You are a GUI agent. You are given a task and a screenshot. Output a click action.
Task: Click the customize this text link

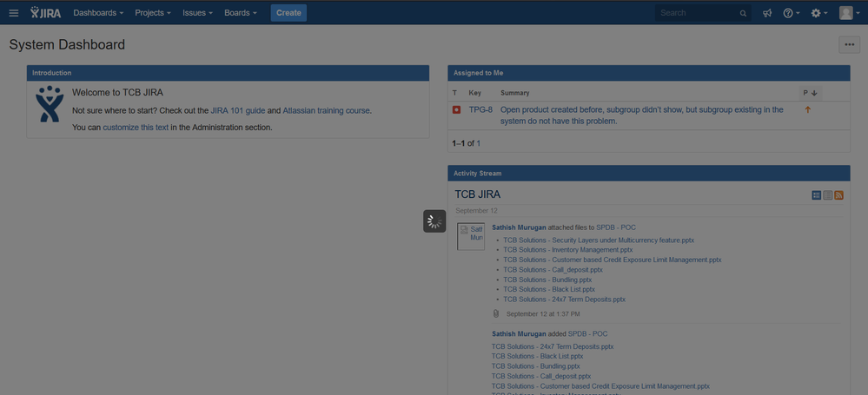[x=136, y=128]
